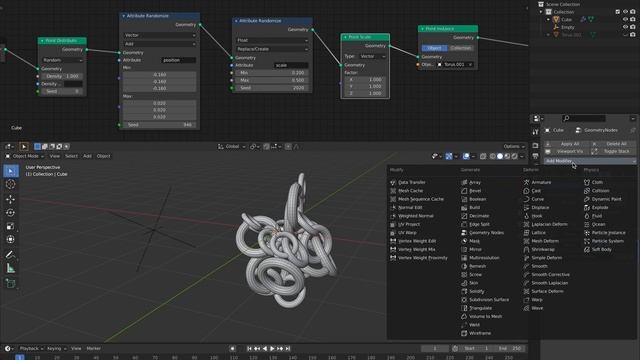Add the Wireframe modifier
Viewport: 640px width, 360px height.
click(480, 333)
